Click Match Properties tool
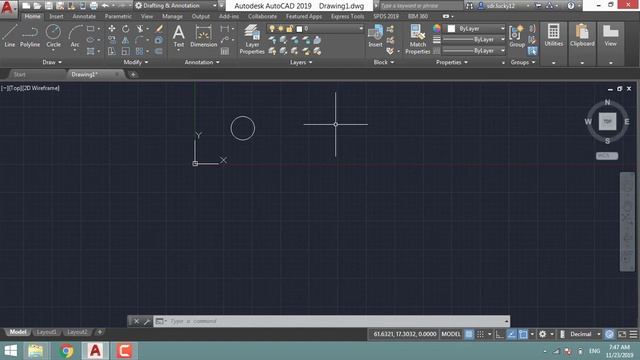 pos(418,39)
